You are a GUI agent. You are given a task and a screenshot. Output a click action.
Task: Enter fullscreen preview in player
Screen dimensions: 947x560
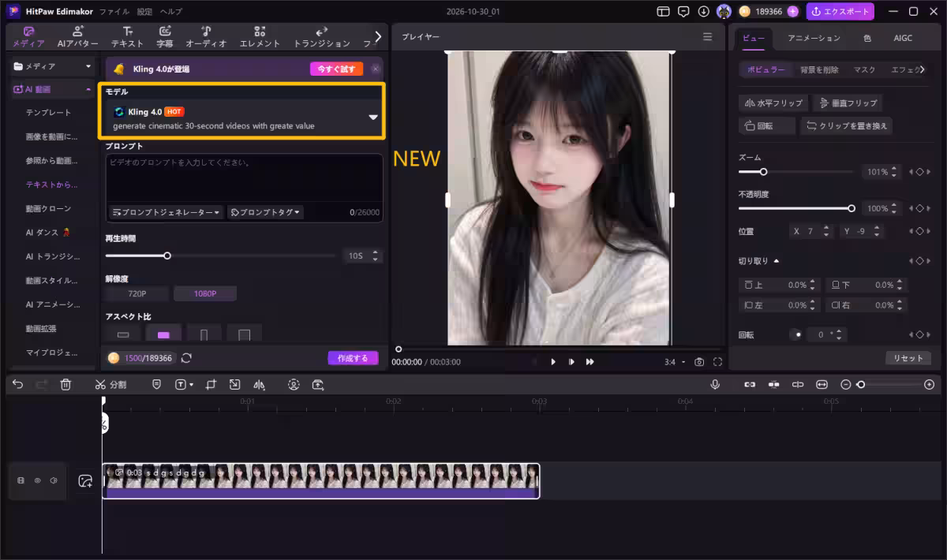tap(717, 362)
